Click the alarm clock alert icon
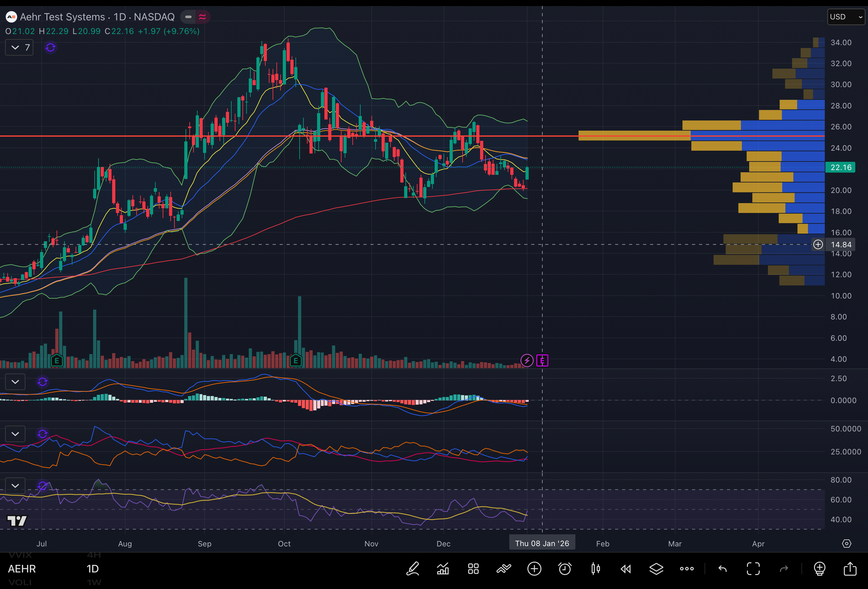Viewport: 868px width, 589px height. 565,568
